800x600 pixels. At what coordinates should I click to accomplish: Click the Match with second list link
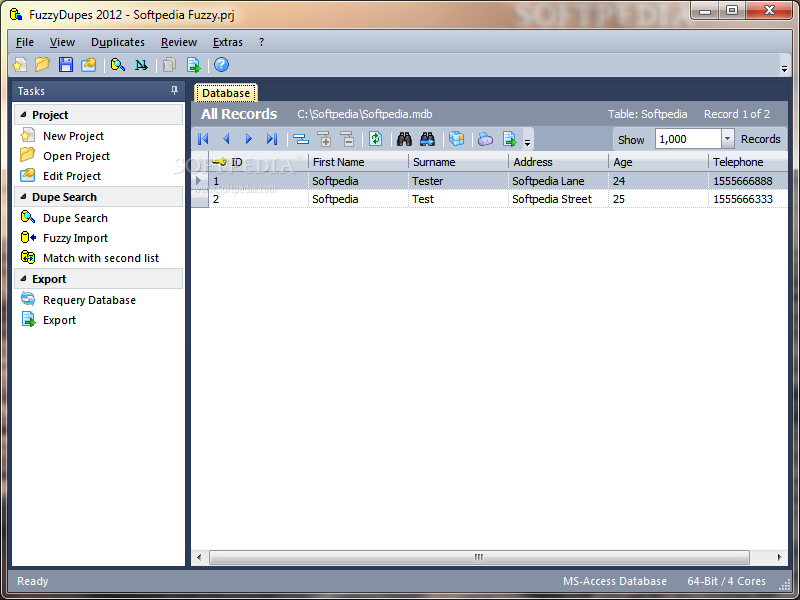coord(101,258)
